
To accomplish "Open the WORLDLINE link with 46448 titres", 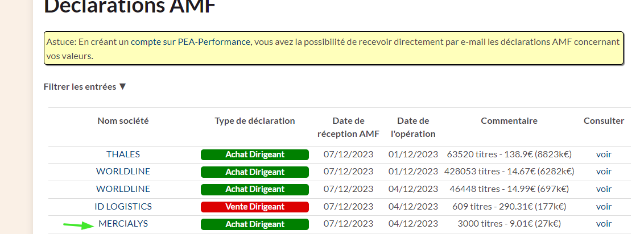I will pos(123,189).
